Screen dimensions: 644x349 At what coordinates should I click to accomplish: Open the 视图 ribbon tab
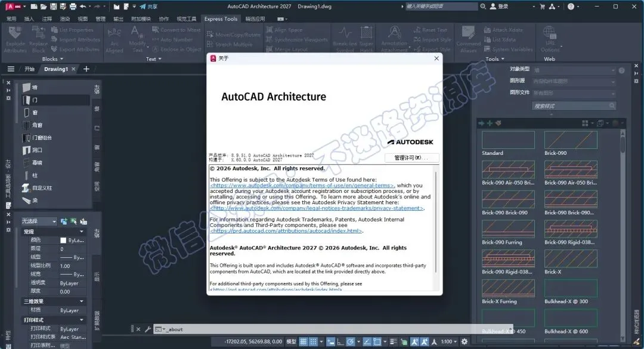82,19
